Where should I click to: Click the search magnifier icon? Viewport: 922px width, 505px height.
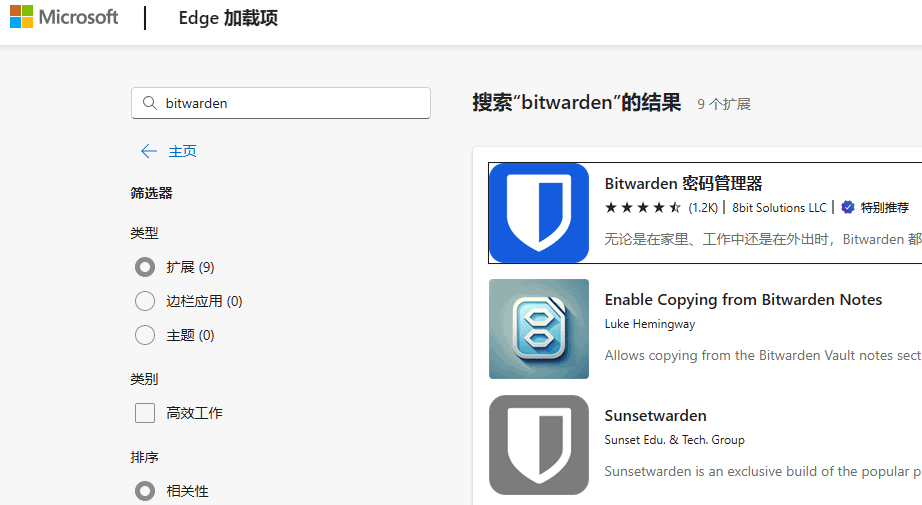click(x=150, y=103)
